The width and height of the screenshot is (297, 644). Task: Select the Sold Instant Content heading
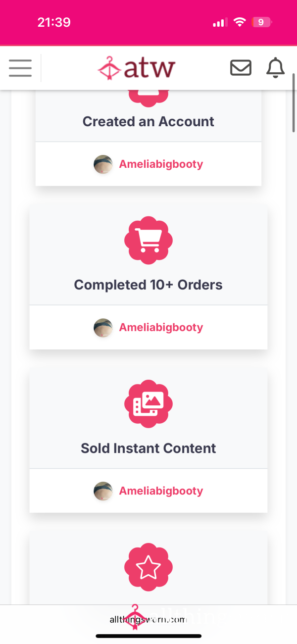point(148,448)
